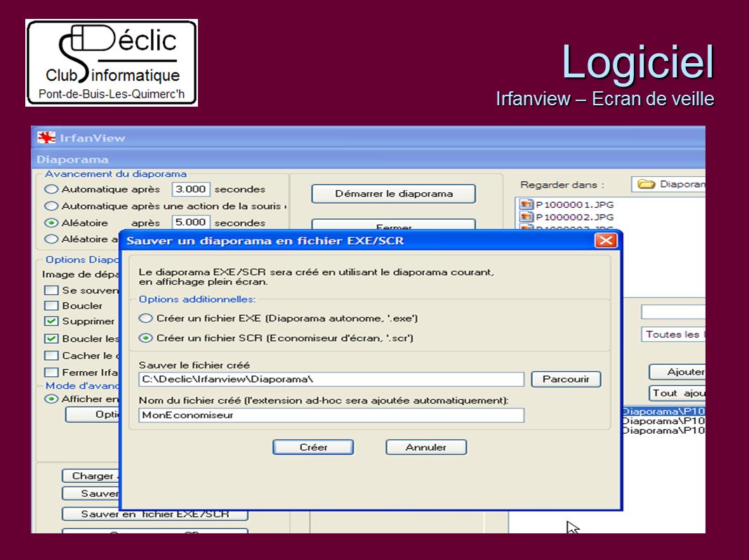This screenshot has height=560, width=749.
Task: Open the Toutes les file type dropdown
Action: 673,335
